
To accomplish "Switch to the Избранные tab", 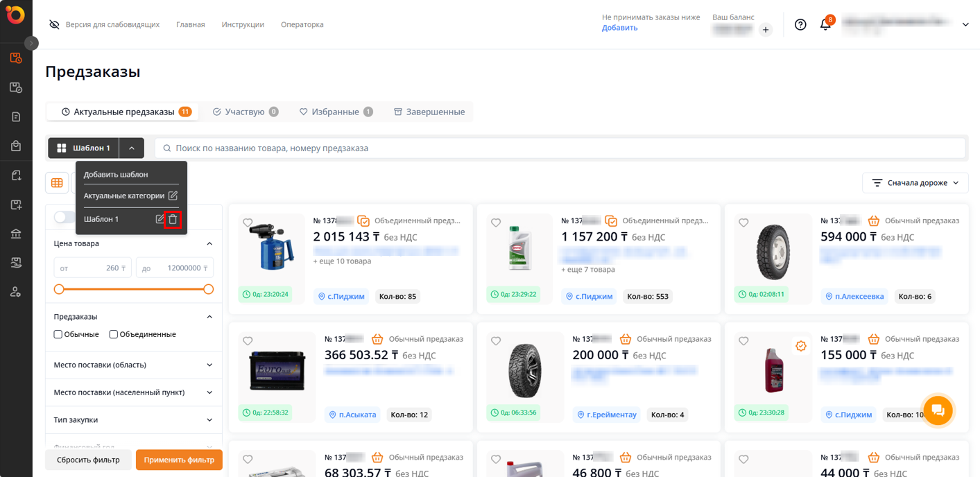I will pos(336,112).
